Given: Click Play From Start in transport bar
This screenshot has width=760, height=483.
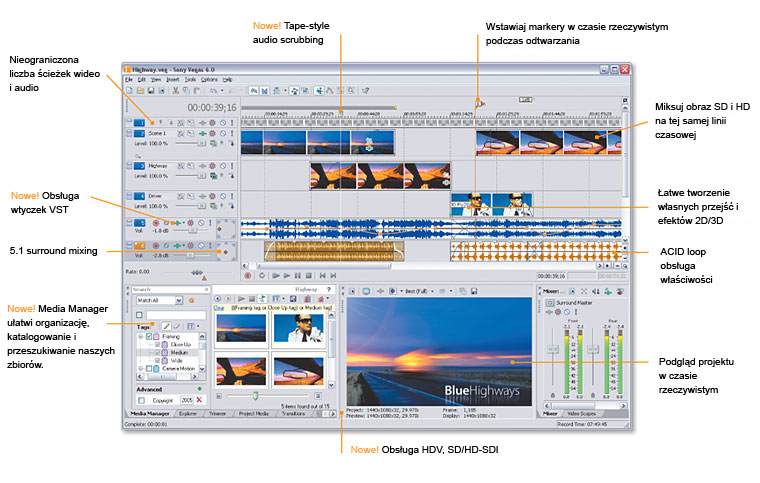Looking at the screenshot, I should [276, 276].
